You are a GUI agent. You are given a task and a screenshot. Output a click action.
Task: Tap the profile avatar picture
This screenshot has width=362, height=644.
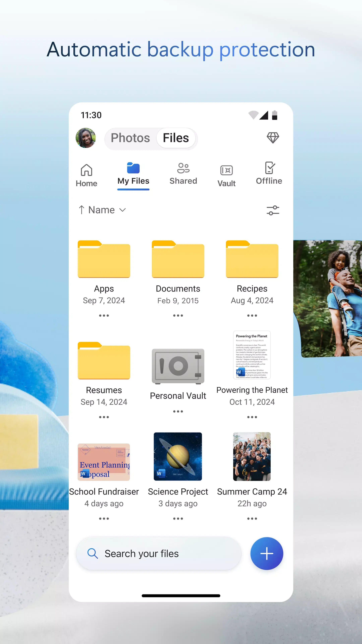tap(86, 138)
